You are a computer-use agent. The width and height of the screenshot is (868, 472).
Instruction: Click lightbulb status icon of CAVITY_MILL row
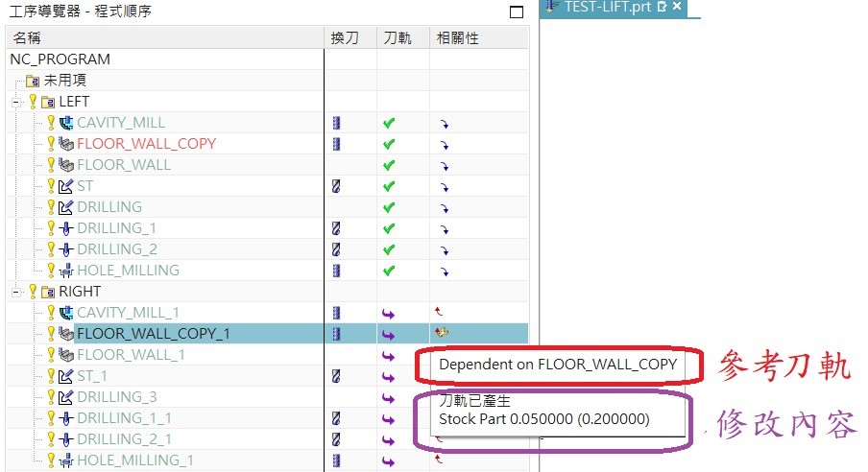click(x=51, y=122)
